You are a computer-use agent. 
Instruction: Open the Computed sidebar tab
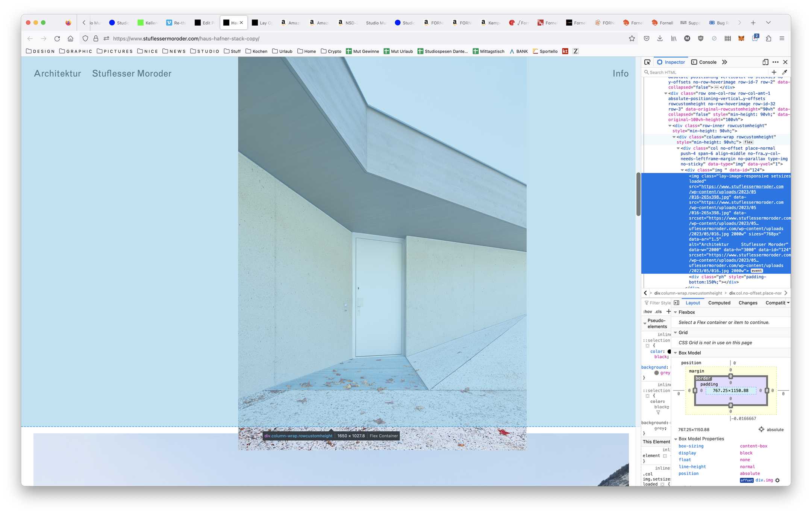pyautogui.click(x=719, y=303)
